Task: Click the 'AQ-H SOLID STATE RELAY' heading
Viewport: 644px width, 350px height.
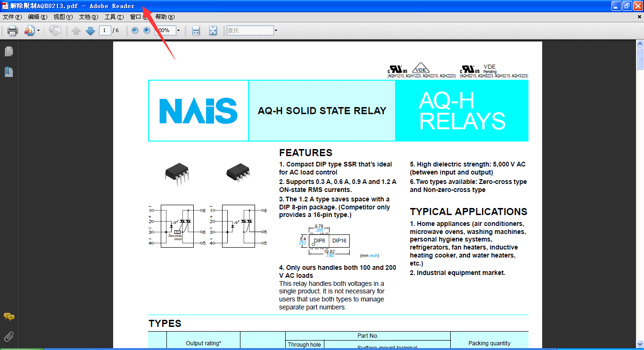Action: click(322, 111)
